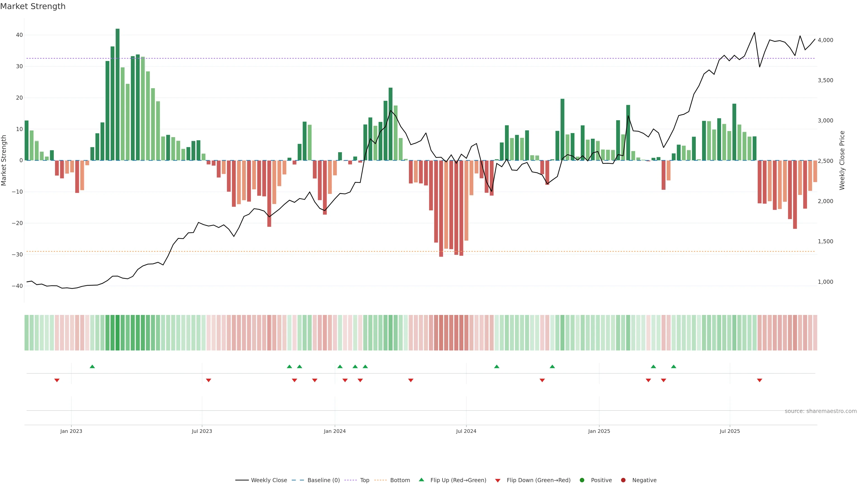Click the 4,000 right axis tick label
The height and width of the screenshot is (488, 868).
pos(825,40)
